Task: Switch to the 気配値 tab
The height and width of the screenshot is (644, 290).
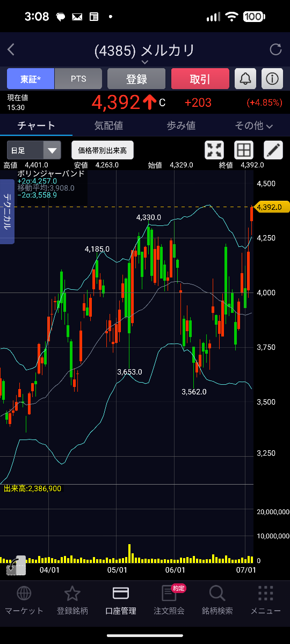Action: point(108,126)
